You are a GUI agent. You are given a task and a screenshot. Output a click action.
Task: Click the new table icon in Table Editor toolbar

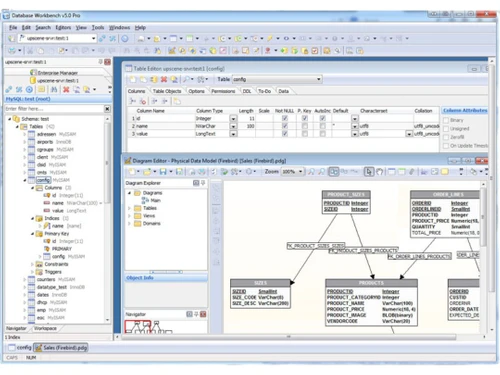132,79
